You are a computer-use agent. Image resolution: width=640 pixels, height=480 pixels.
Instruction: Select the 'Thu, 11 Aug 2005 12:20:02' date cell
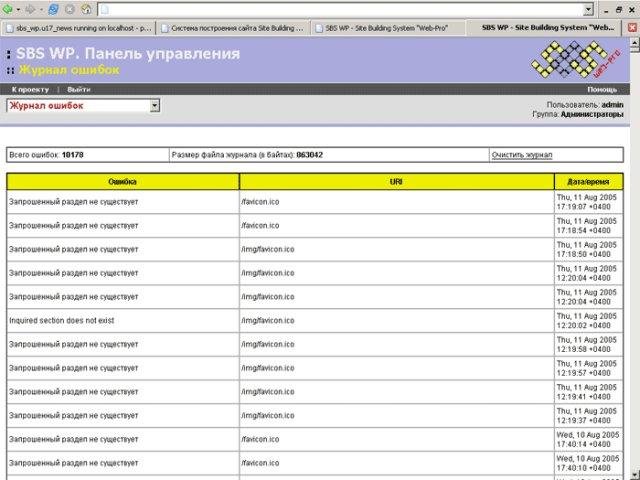(588, 321)
